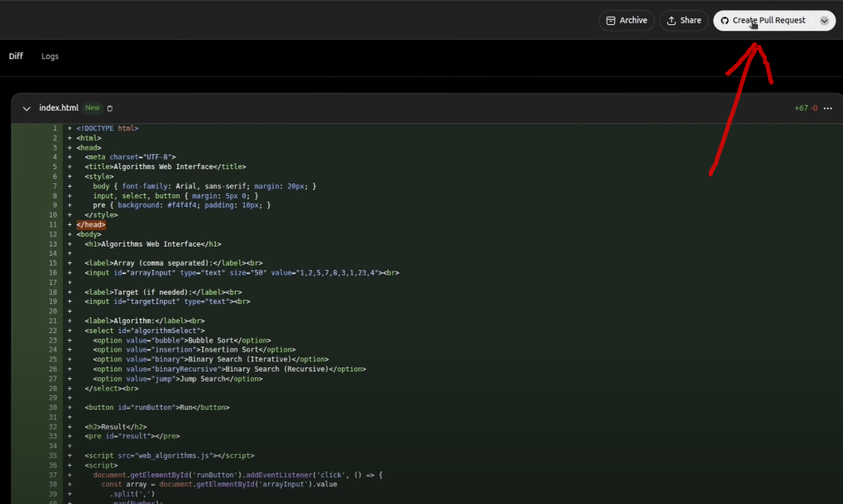Click the <h2>Result</h2> line

click(116, 427)
